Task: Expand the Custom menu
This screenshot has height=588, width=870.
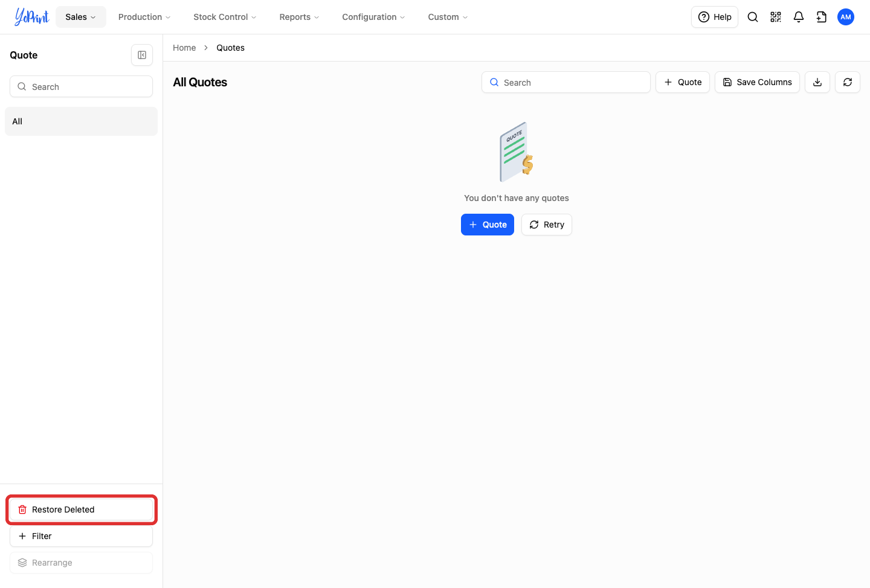Action: 448,17
